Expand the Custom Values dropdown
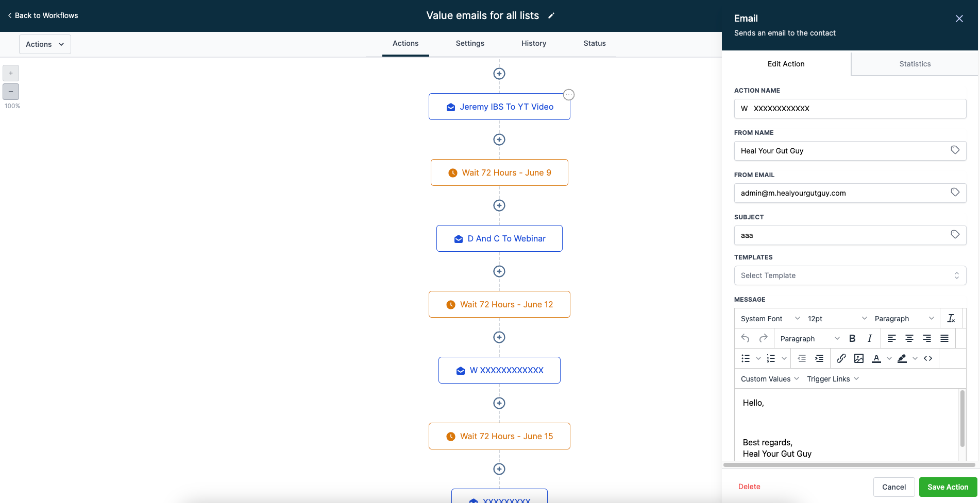The image size is (980, 503). [770, 379]
